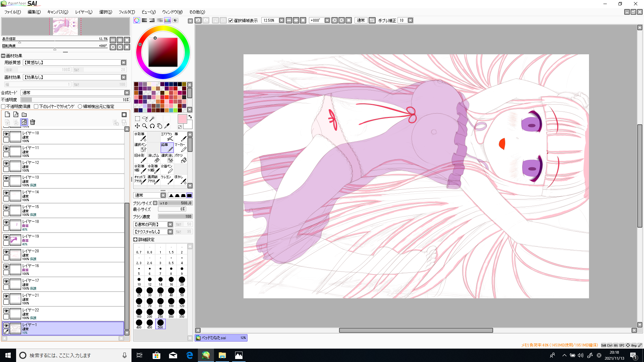
Task: Toggle transparent color mode icon
Action: 180,127
